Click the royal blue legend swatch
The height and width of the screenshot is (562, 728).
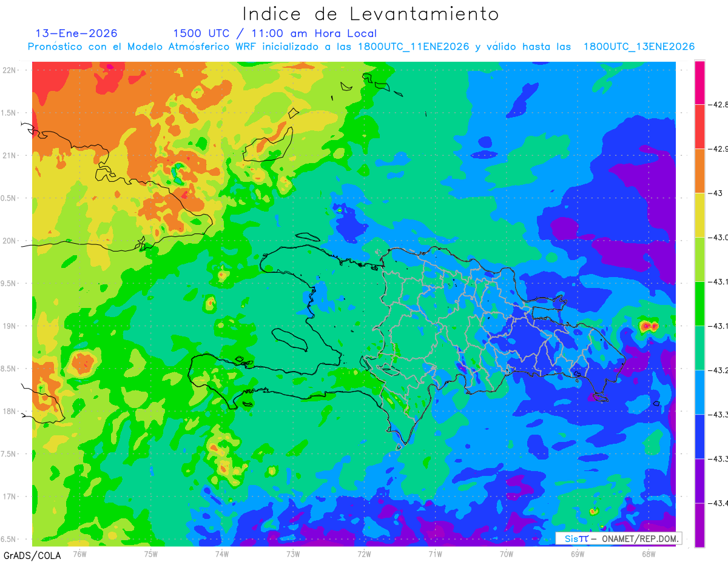[699, 437]
